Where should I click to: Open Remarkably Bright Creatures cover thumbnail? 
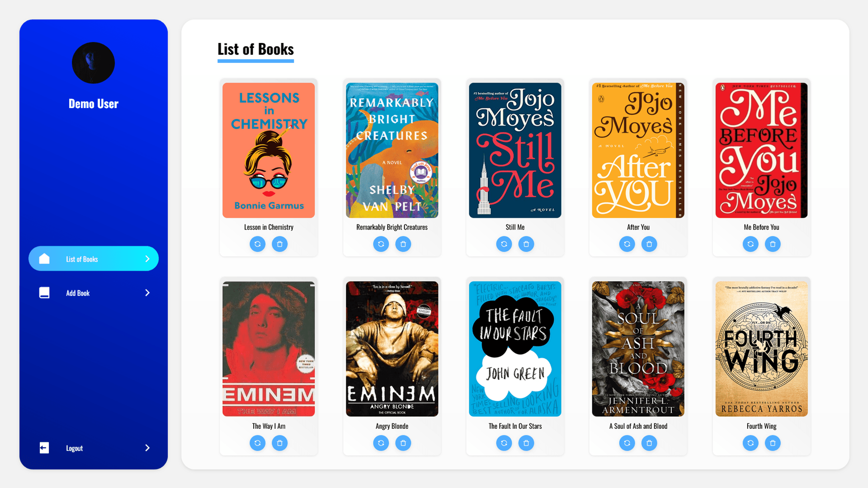point(392,150)
